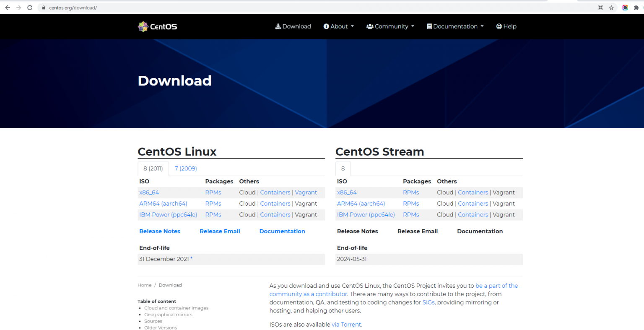This screenshot has width=644, height=330.
Task: Expand the About dropdown menu
Action: pyautogui.click(x=338, y=26)
